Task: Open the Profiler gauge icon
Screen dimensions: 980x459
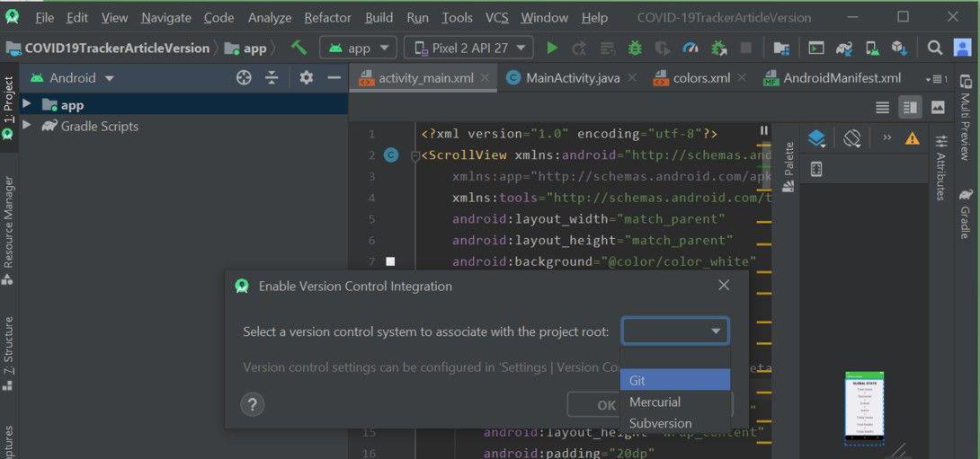Action: [x=690, y=49]
